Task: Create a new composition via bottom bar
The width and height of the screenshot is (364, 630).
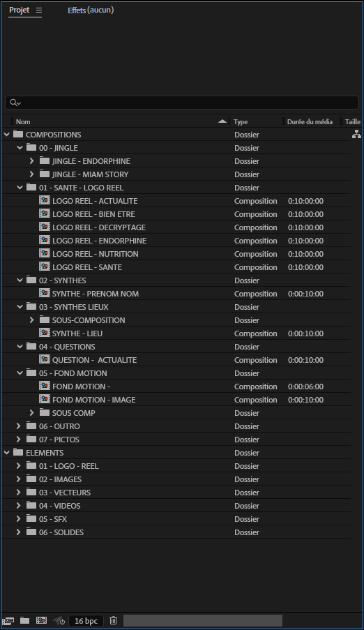Action: pos(41,621)
